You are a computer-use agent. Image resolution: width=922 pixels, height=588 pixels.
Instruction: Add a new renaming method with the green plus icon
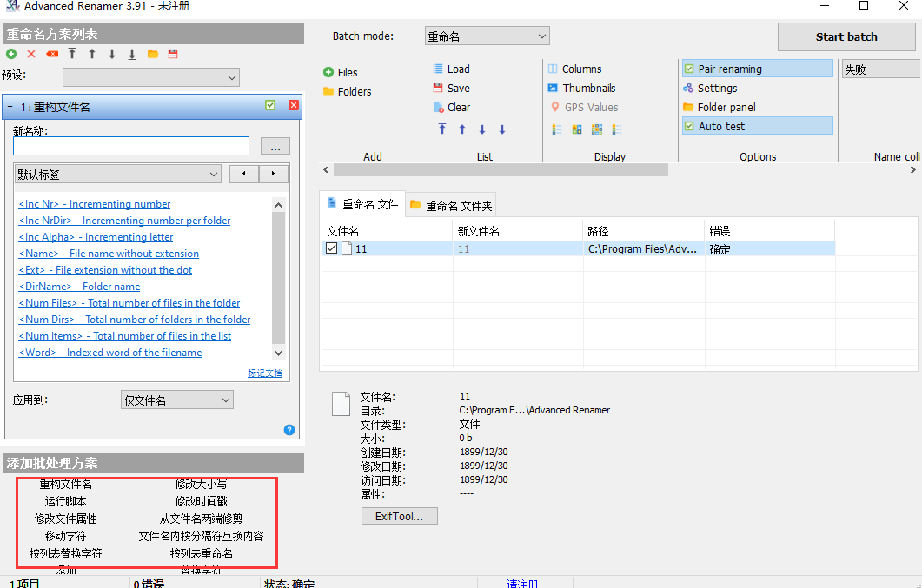[10, 54]
